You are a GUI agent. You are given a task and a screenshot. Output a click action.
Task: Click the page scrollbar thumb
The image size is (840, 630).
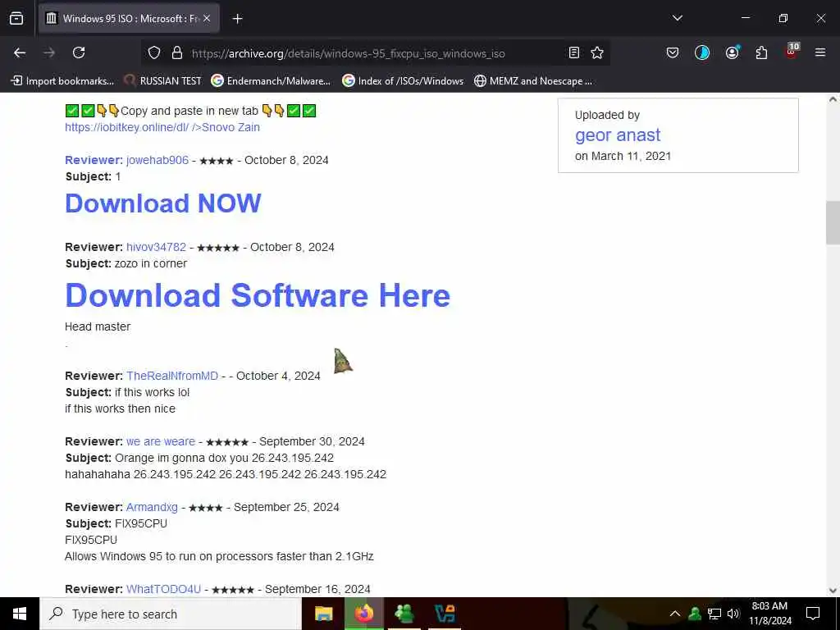point(833,222)
